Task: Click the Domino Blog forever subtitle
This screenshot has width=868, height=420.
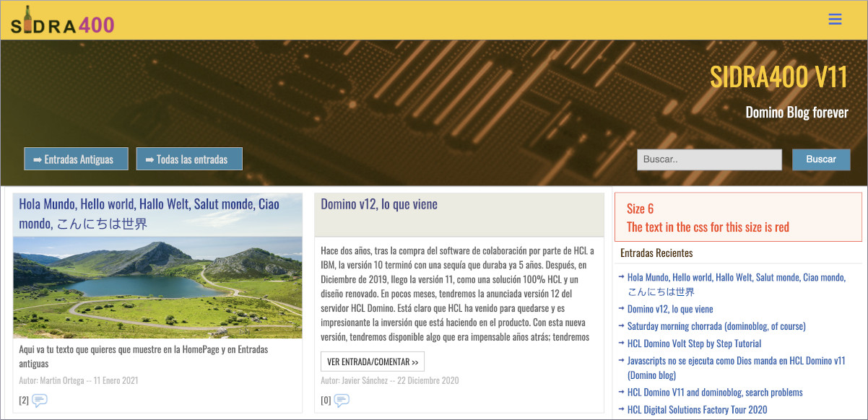Action: coord(797,113)
